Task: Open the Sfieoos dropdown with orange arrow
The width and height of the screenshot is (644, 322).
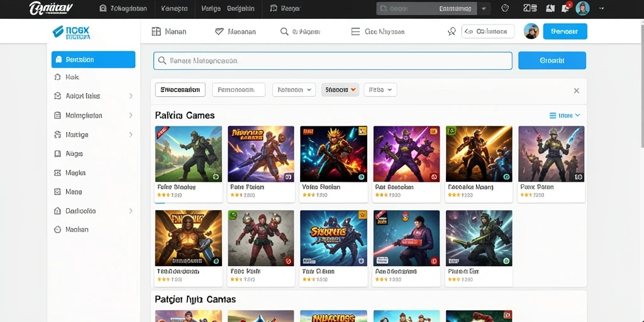Action: pos(340,89)
